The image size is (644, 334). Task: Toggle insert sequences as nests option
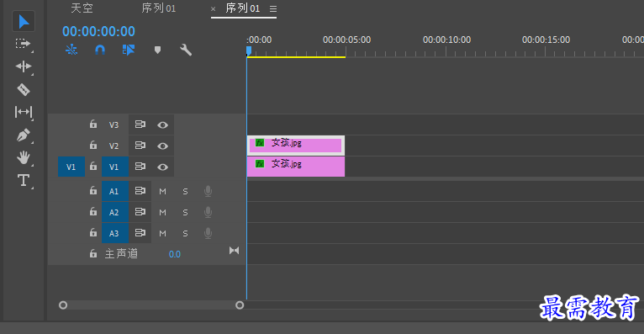(71, 50)
